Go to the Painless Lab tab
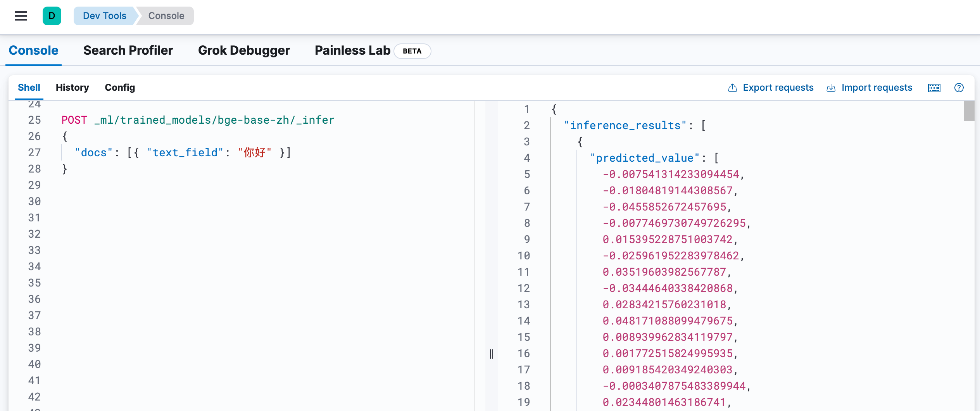The image size is (980, 411). coord(352,50)
